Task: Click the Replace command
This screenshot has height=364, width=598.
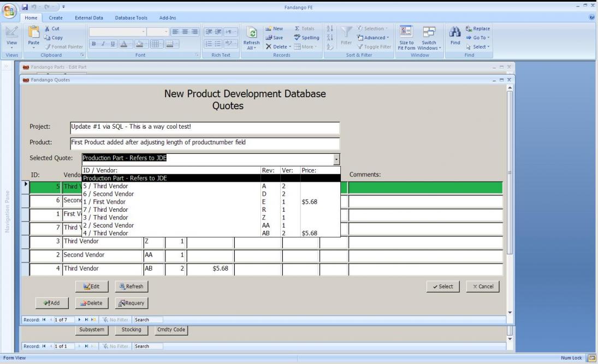Action: click(477, 28)
